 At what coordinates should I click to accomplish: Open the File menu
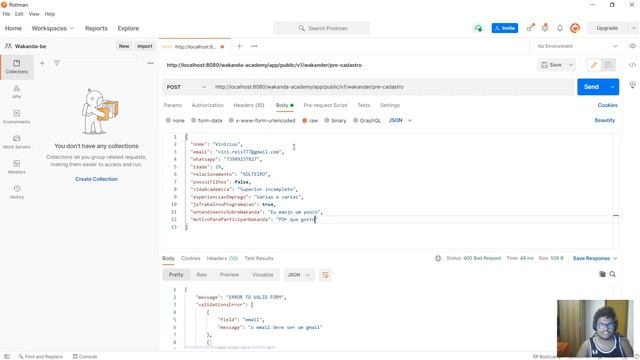coord(6,14)
